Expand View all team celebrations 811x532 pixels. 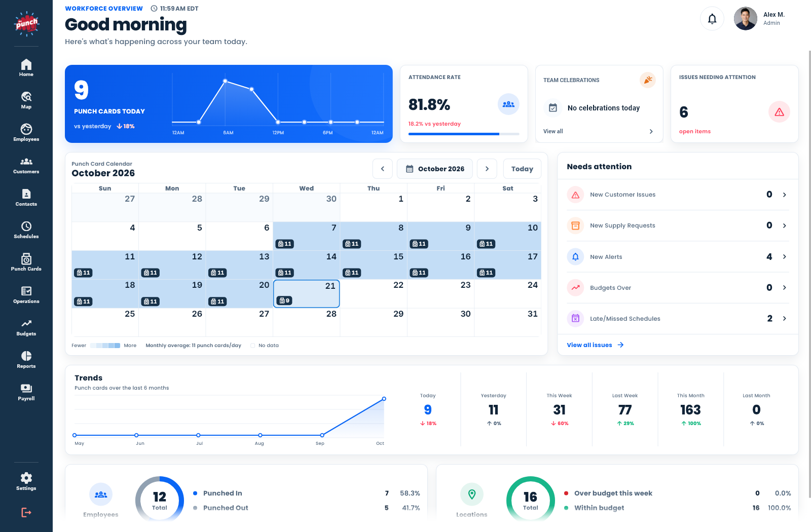[598, 131]
